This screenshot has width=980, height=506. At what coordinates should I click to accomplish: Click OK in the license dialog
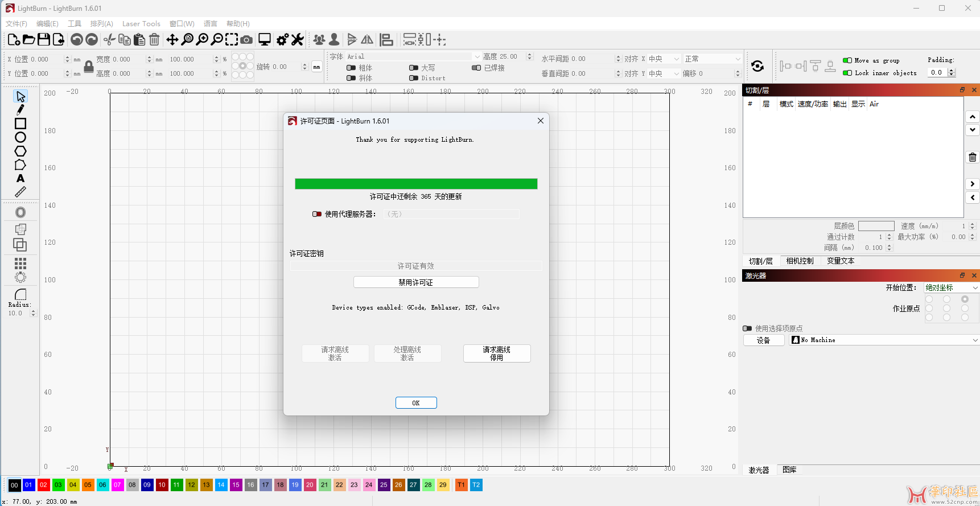416,403
